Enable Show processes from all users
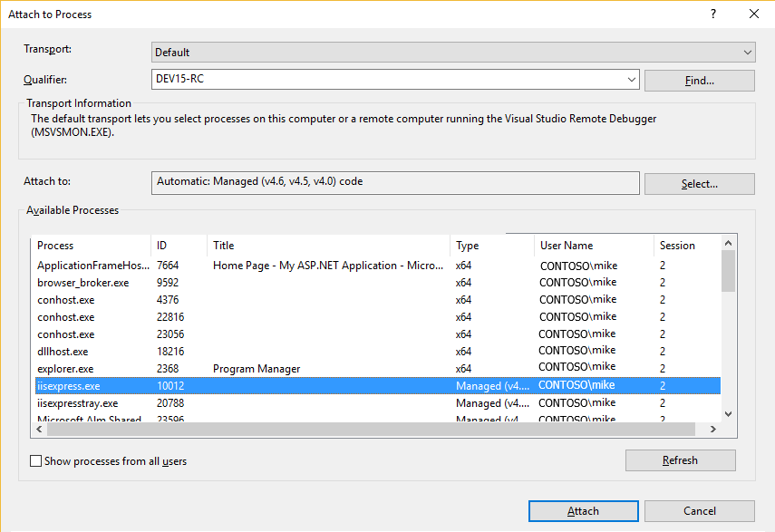Screen dimensions: 775x532 (x=37, y=460)
